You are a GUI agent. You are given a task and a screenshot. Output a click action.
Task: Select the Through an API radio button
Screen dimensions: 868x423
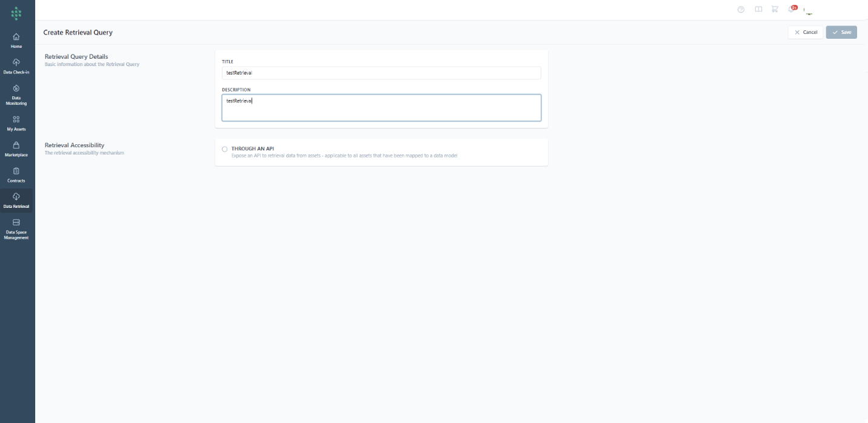click(225, 149)
